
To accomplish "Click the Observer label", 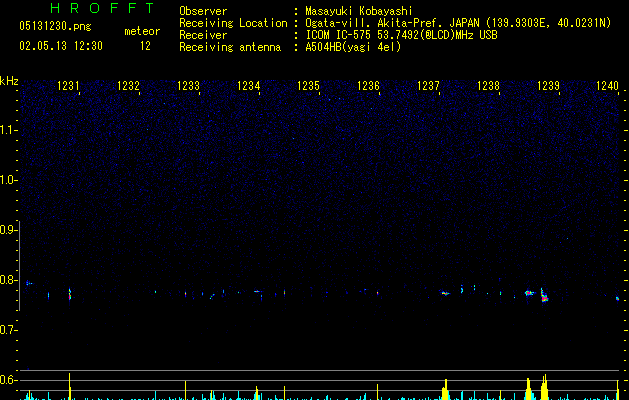I will tap(203, 11).
